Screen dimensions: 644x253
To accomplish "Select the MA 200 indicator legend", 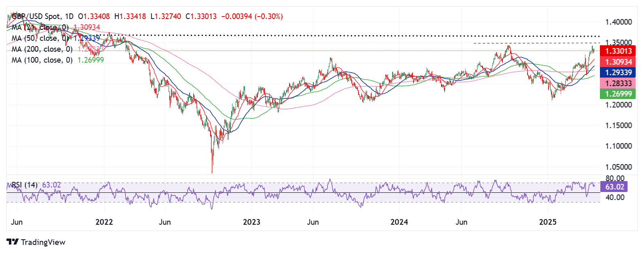I will (x=56, y=49).
